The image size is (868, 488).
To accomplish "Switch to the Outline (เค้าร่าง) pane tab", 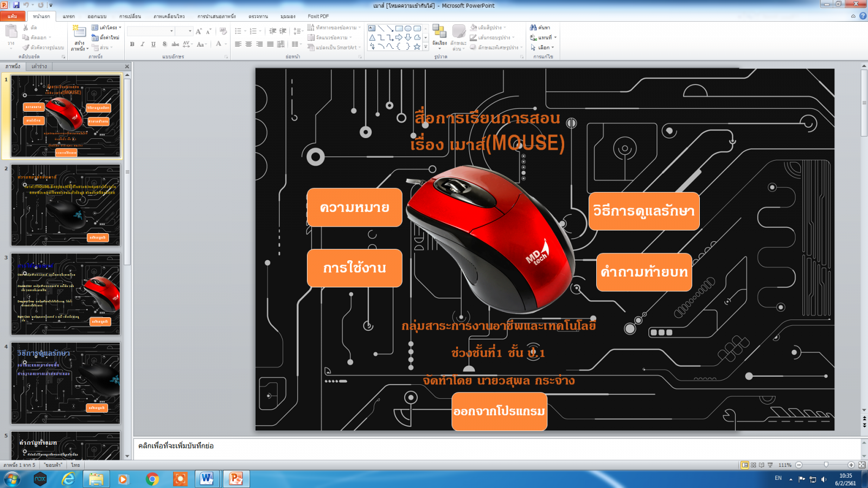I will [39, 66].
